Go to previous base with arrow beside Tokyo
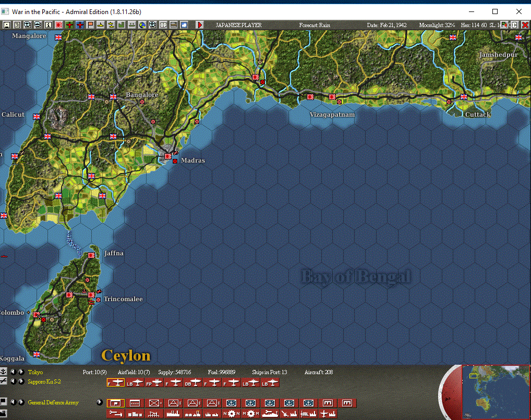The height and width of the screenshot is (420, 531). (13, 372)
